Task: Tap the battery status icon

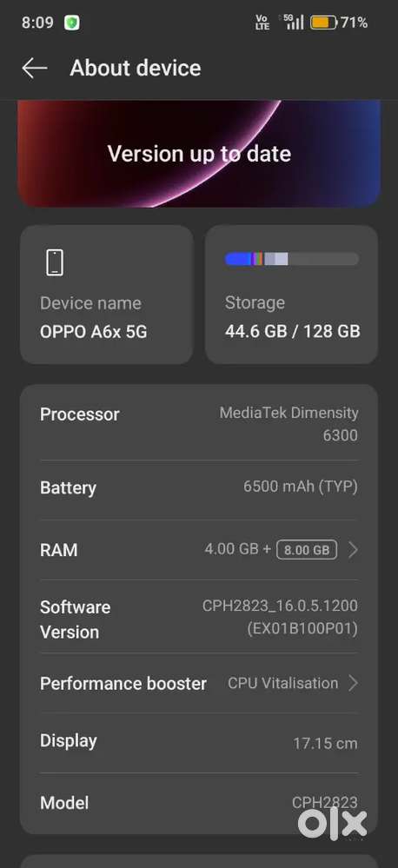Action: [x=324, y=23]
